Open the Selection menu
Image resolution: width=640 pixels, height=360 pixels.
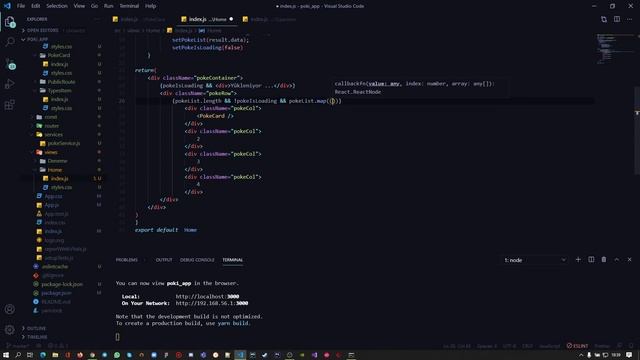click(57, 6)
